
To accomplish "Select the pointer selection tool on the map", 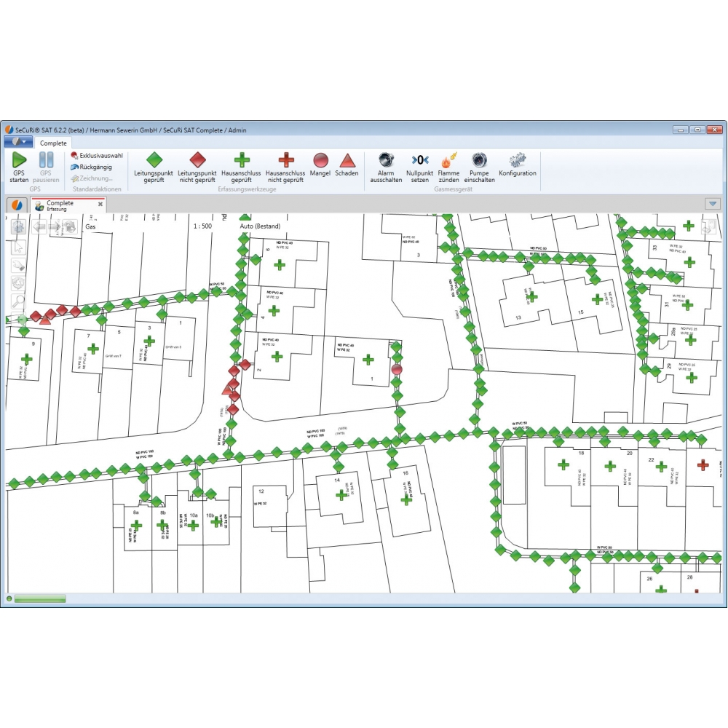I will pyautogui.click(x=18, y=247).
